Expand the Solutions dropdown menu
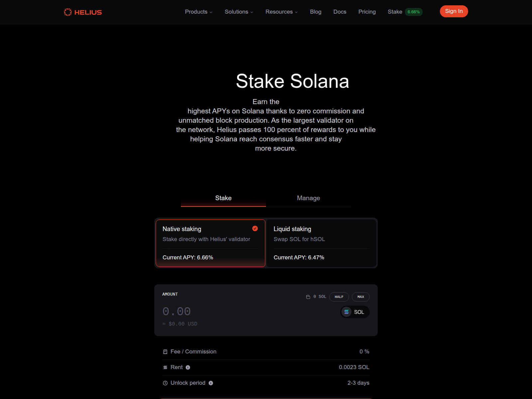The height and width of the screenshot is (399, 532). pos(239,12)
